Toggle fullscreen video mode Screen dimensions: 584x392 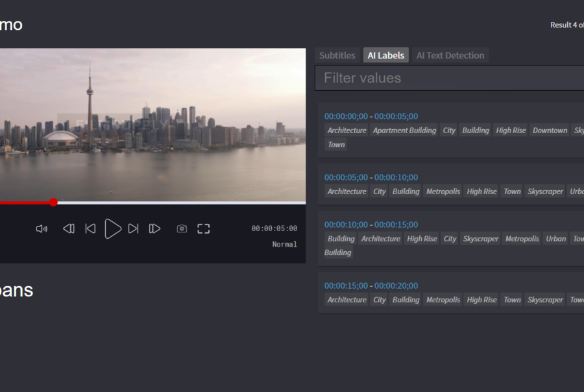click(203, 228)
